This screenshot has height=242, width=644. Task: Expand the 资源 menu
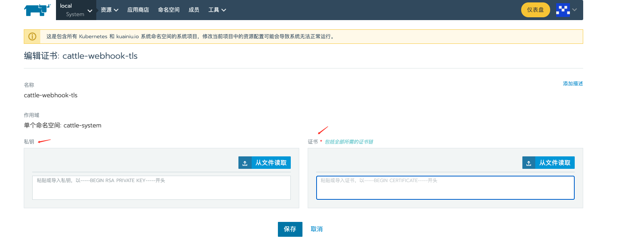pos(110,10)
